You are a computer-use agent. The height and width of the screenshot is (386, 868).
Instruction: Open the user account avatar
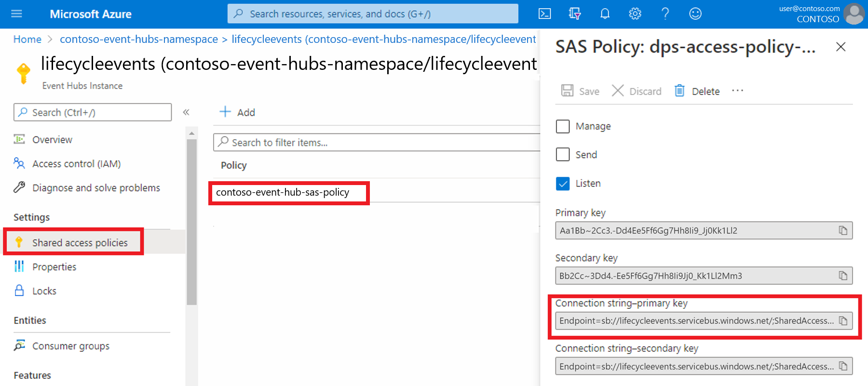(x=854, y=14)
